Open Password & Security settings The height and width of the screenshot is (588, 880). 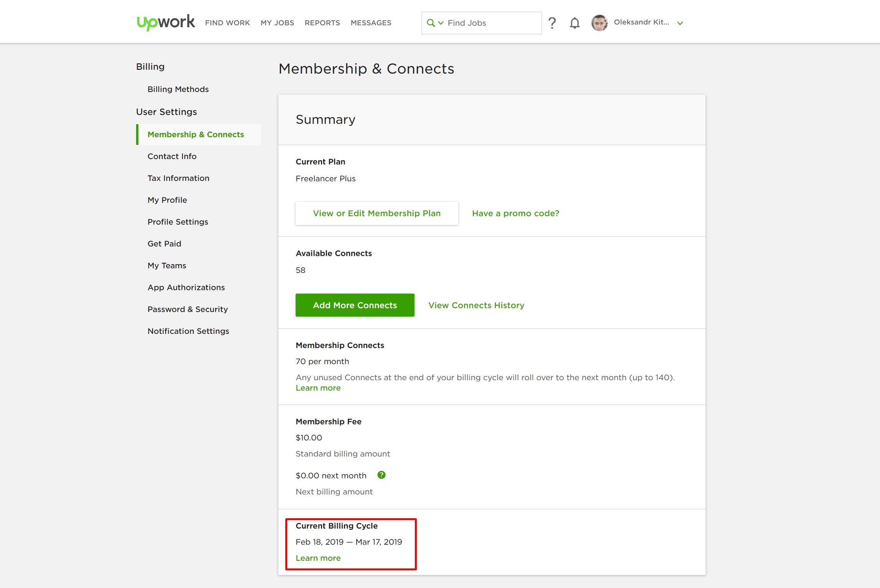tap(188, 309)
